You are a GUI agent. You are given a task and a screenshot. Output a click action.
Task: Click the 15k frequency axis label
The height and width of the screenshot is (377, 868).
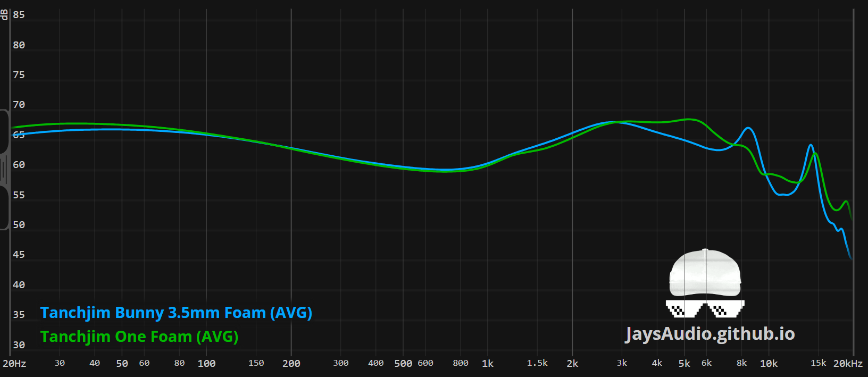pyautogui.click(x=818, y=363)
